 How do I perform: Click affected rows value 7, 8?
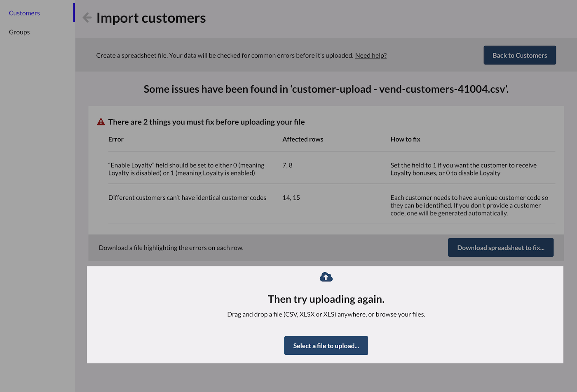point(287,165)
